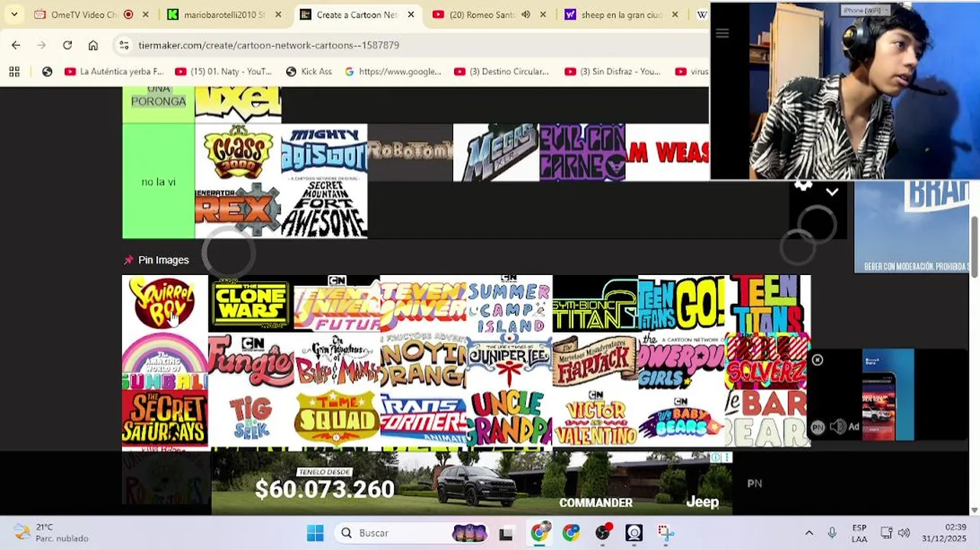This screenshot has width=980, height=550.
Task: Pick the Powerpuff Girls logo
Action: pos(682,361)
